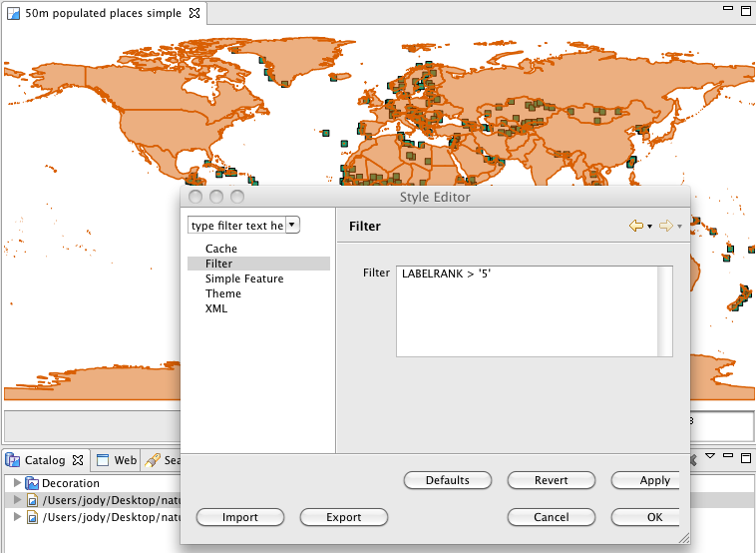Expand the Decoration tree node
756x553 pixels.
click(x=17, y=483)
